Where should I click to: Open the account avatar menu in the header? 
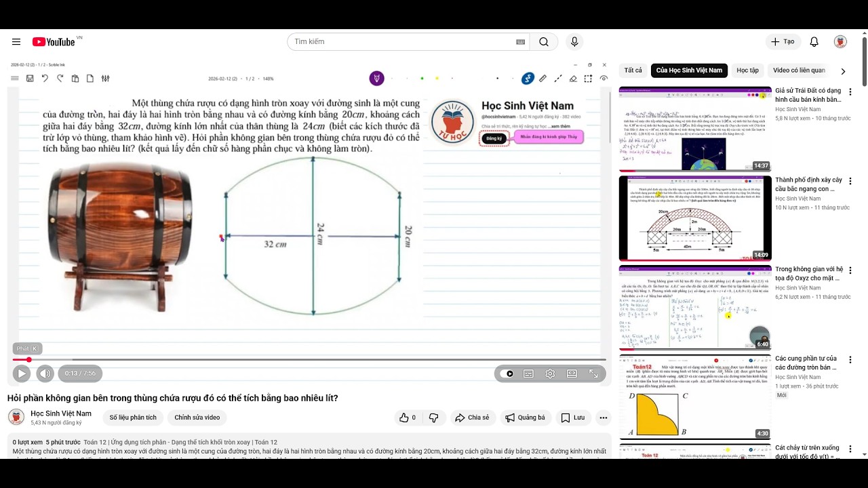(x=840, y=42)
